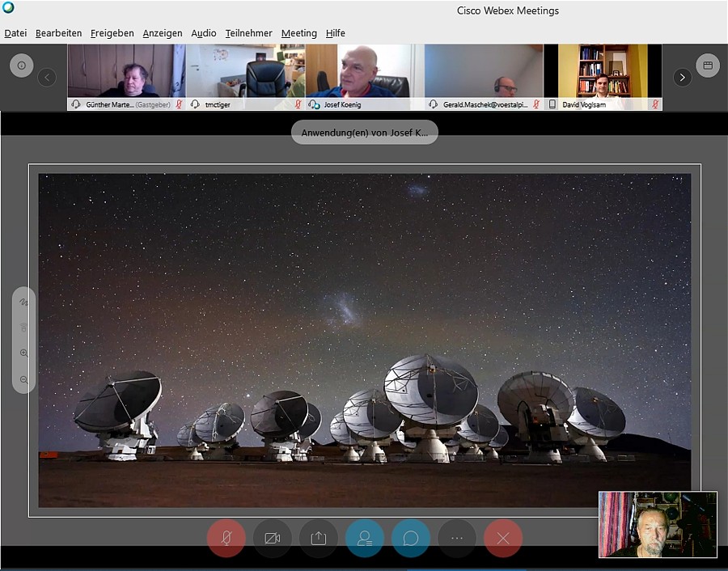
Task: Open the chat panel button
Action: click(411, 538)
